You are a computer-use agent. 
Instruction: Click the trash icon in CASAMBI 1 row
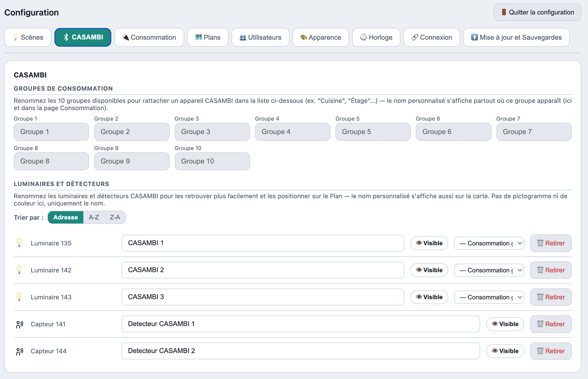(x=540, y=243)
